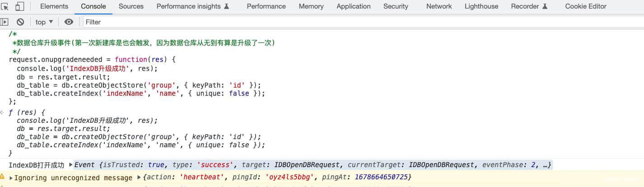Toggle the device toolbar icon

coord(19,6)
